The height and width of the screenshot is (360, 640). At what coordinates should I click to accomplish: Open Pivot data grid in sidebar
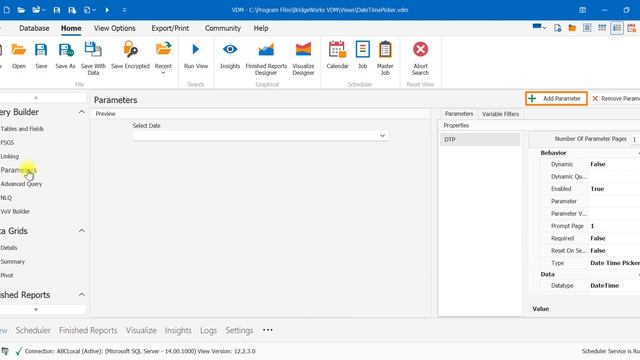click(x=7, y=276)
